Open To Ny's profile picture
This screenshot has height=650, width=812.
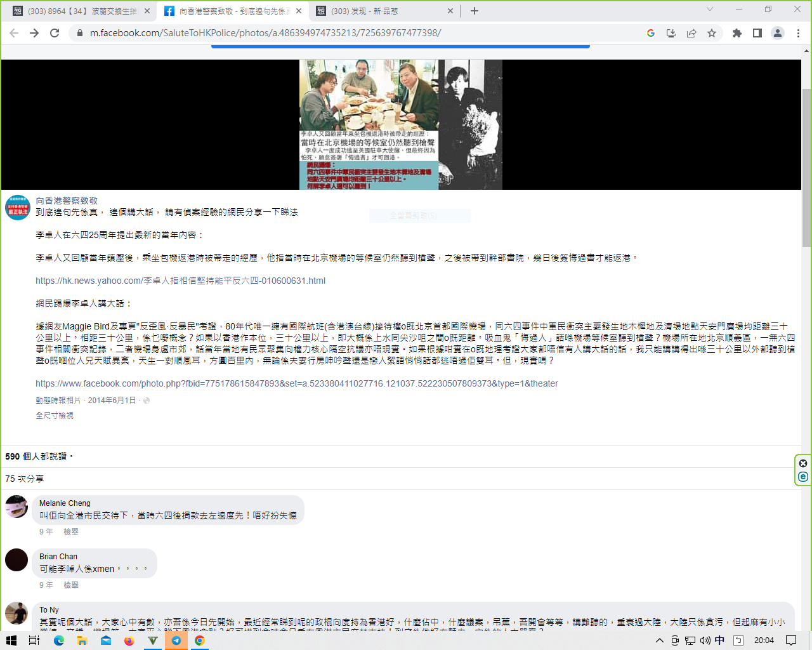(16, 613)
